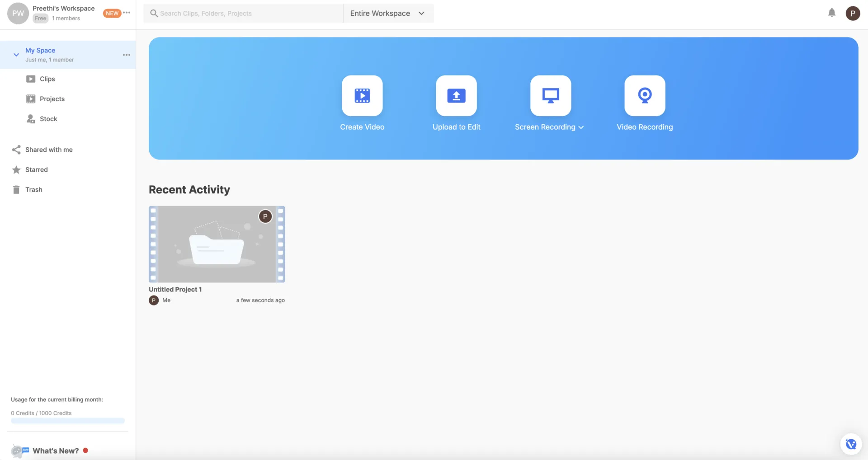Click the Create Video icon
The image size is (868, 460).
click(362, 95)
